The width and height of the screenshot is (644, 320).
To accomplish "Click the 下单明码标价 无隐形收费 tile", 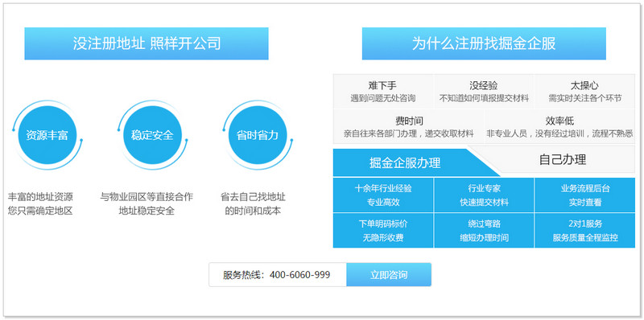I will point(383,230).
